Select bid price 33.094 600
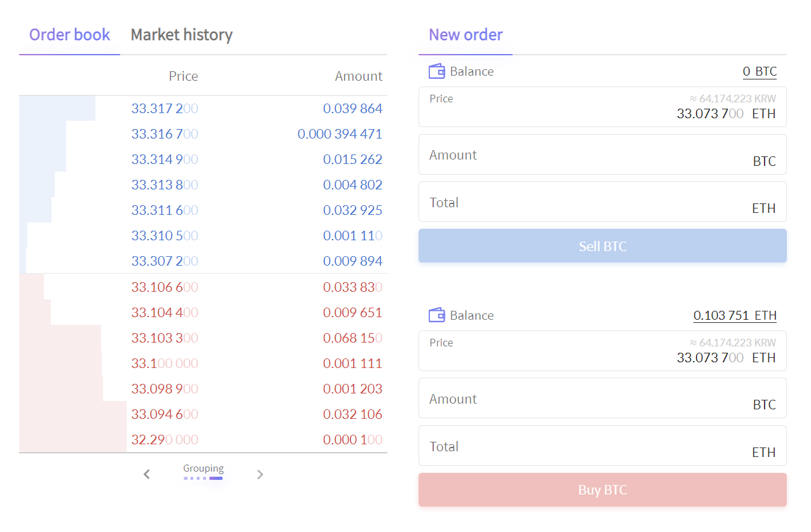 [165, 414]
